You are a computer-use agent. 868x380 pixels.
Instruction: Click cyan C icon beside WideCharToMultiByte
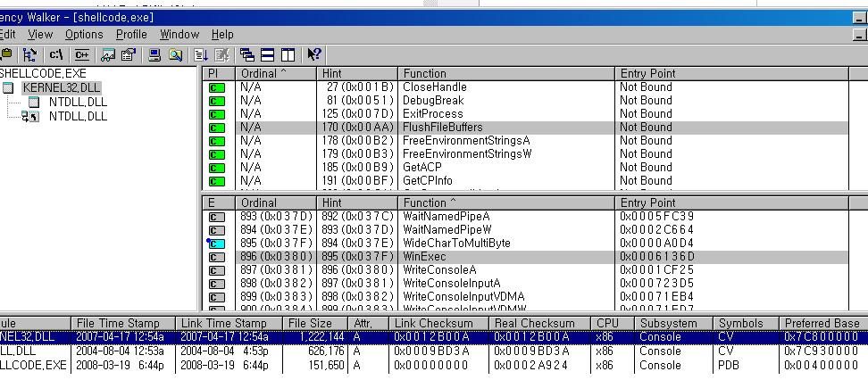[x=216, y=244]
